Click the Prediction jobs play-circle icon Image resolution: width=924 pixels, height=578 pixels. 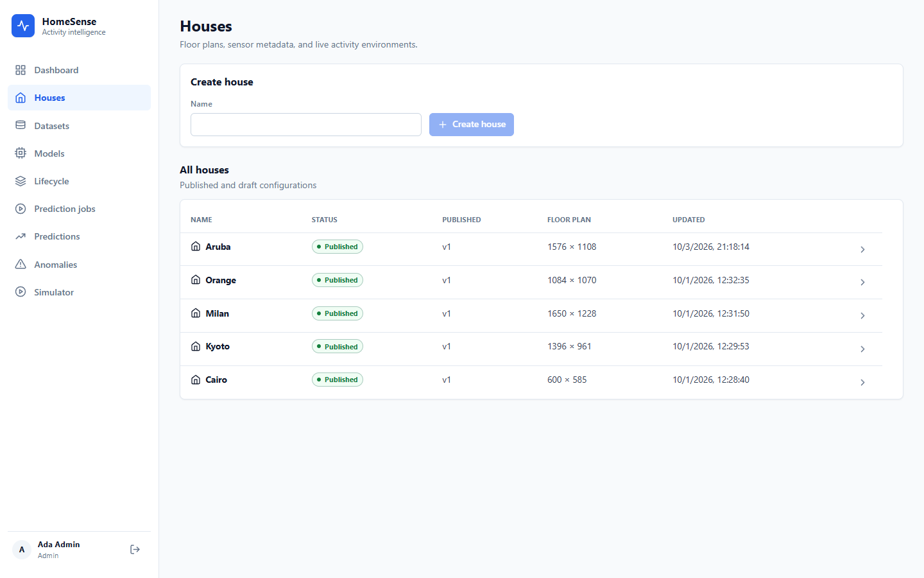coord(21,209)
